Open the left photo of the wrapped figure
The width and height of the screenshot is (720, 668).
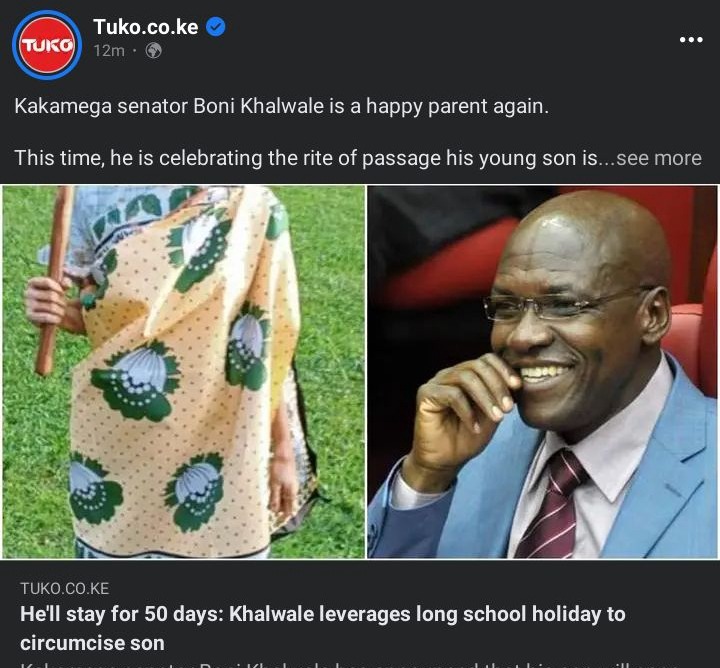point(184,372)
